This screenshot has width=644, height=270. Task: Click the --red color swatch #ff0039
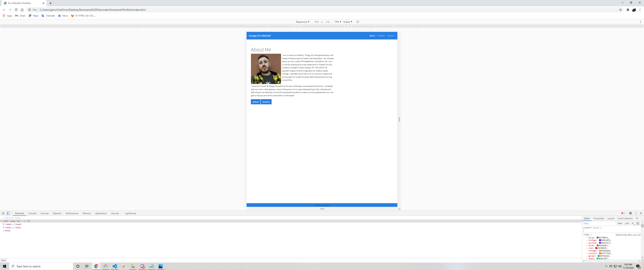point(596,248)
